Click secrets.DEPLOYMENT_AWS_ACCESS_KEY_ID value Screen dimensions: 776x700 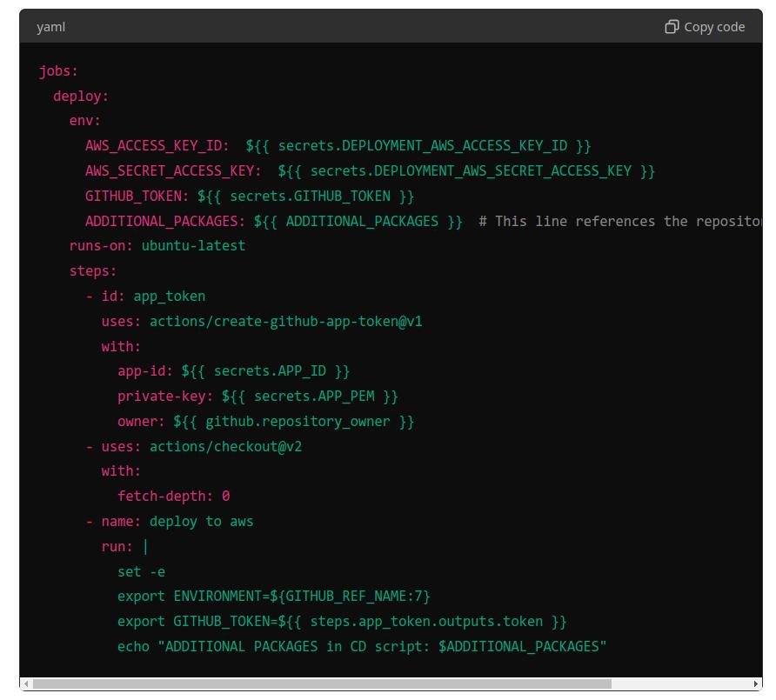[423, 146]
